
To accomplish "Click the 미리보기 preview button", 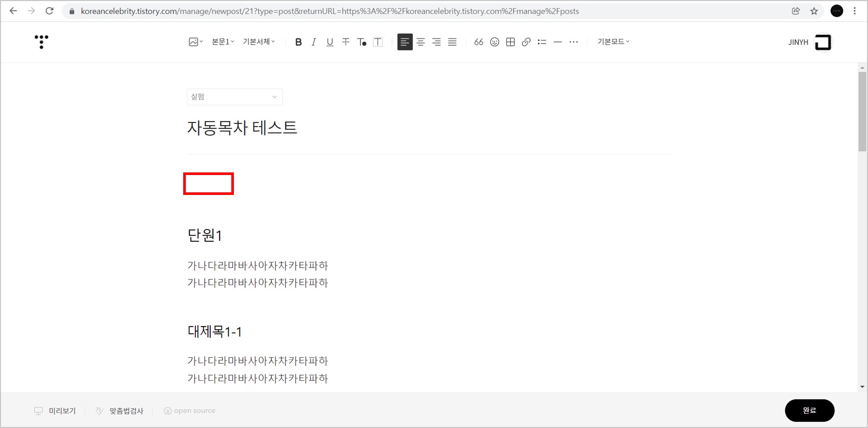I will [55, 411].
